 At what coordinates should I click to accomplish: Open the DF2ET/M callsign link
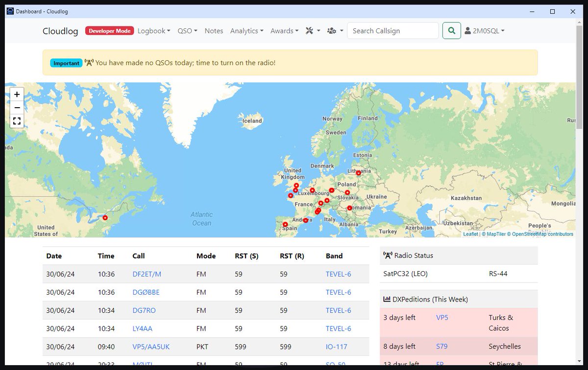[146, 274]
